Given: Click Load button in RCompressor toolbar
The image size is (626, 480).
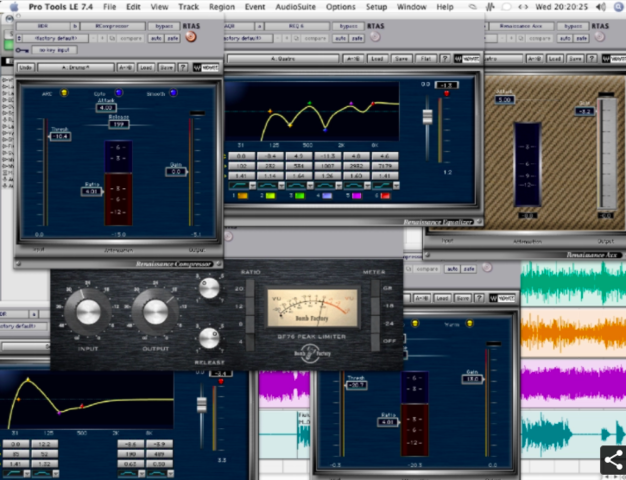Looking at the screenshot, I should pyautogui.click(x=146, y=67).
